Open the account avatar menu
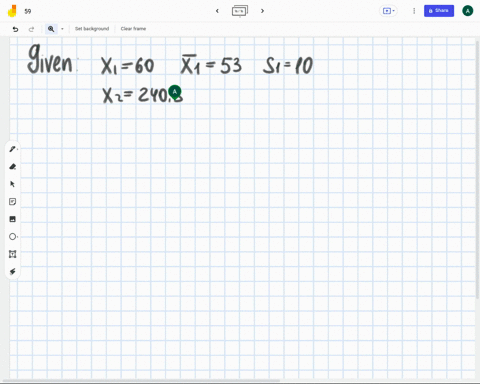Screen dimensions: 480x384 point(467,11)
